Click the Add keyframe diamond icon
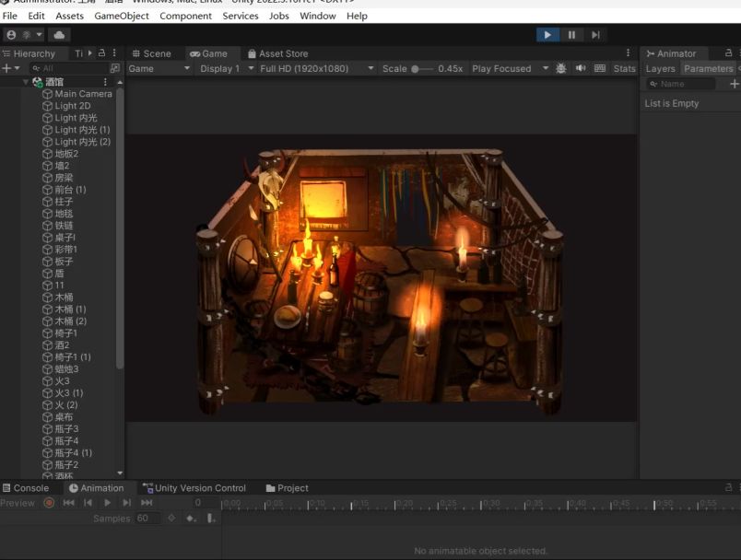 (x=191, y=519)
